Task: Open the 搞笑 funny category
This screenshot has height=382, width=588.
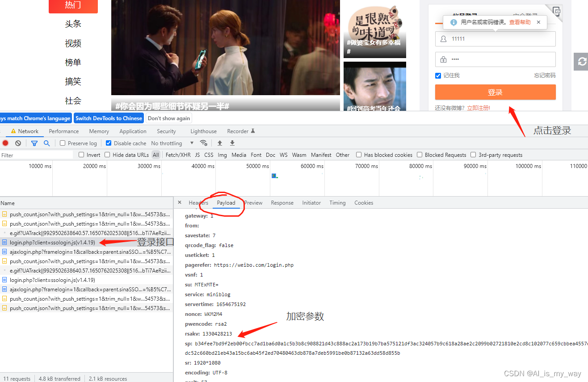Action: click(x=73, y=82)
